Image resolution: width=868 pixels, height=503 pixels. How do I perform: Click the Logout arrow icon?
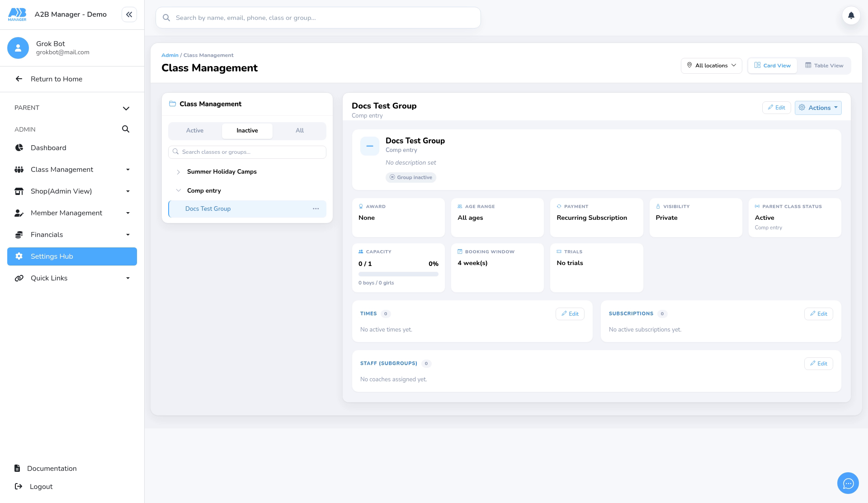pos(19,486)
